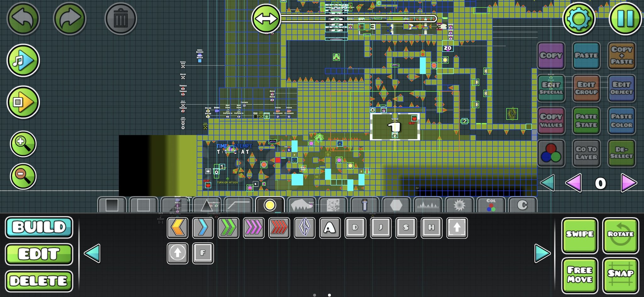Open the outline blocks category tab
Screen dimensions: 644x297
tap(143, 205)
